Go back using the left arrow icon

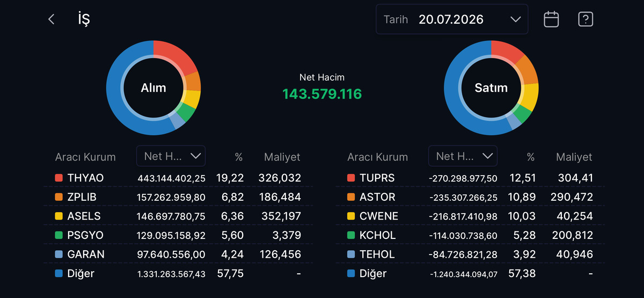[x=52, y=19]
